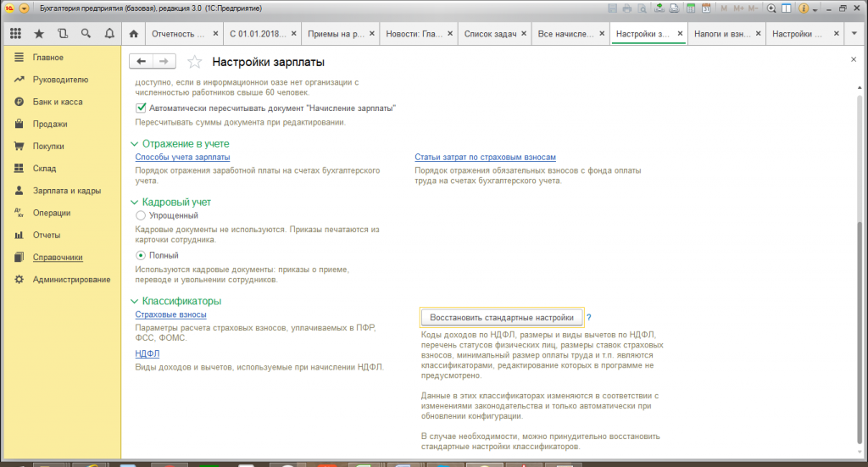
Task: Click the search magnifier icon
Action: click(x=86, y=34)
